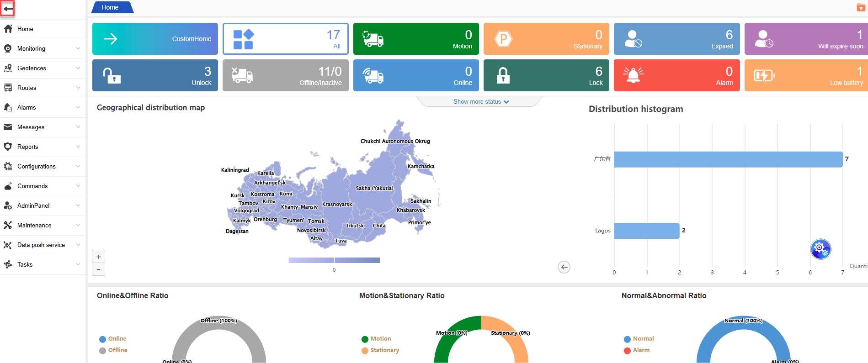Click the stationary parking icon

point(503,39)
